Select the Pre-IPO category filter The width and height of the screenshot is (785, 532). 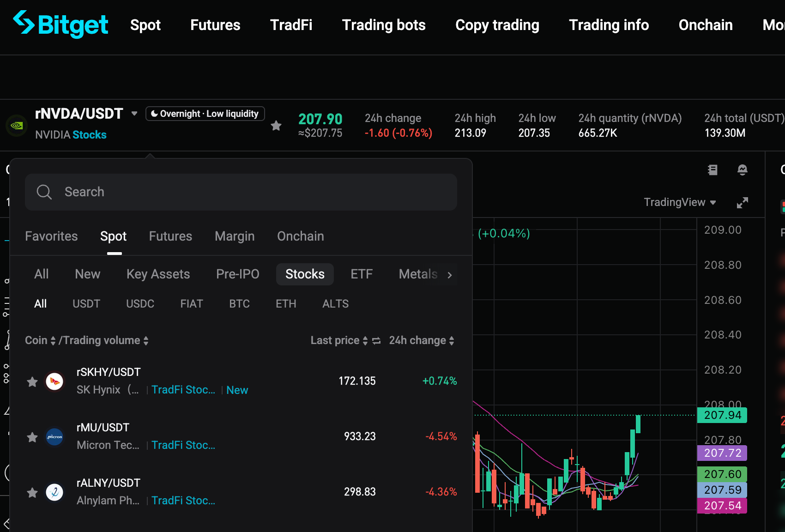(x=238, y=274)
